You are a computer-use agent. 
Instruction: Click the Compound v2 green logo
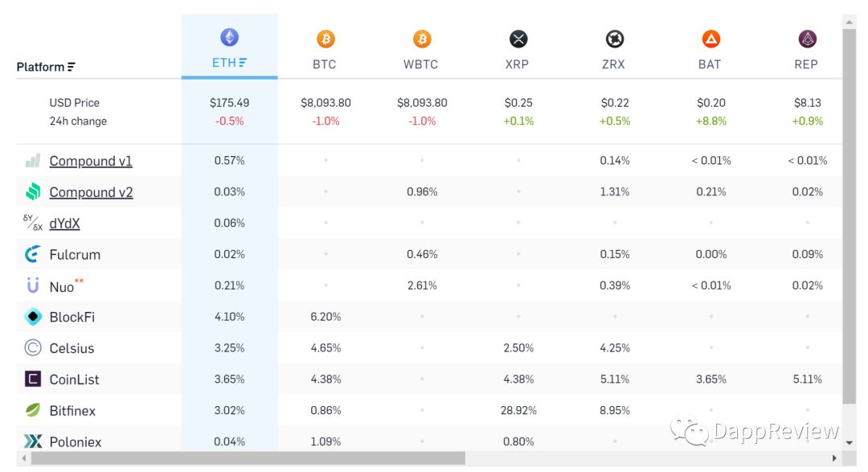click(x=33, y=191)
